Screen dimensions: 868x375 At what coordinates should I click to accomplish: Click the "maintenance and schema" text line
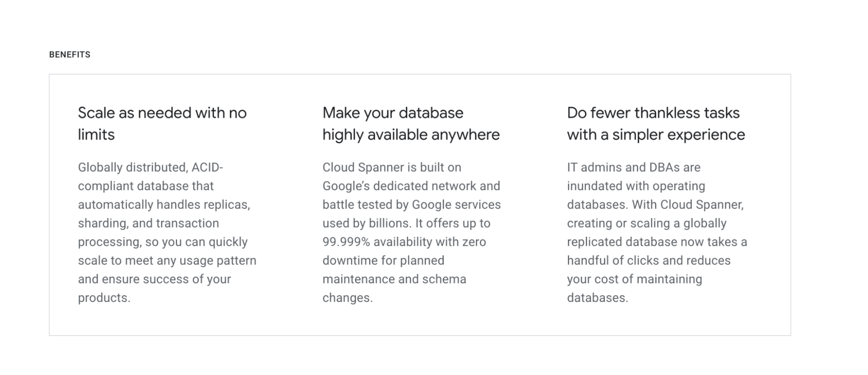[394, 280]
